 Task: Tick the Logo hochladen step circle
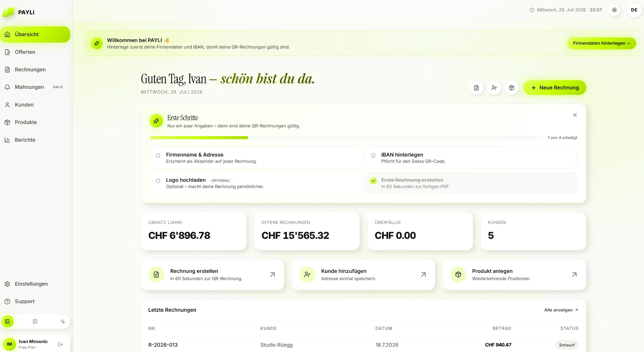[158, 181]
